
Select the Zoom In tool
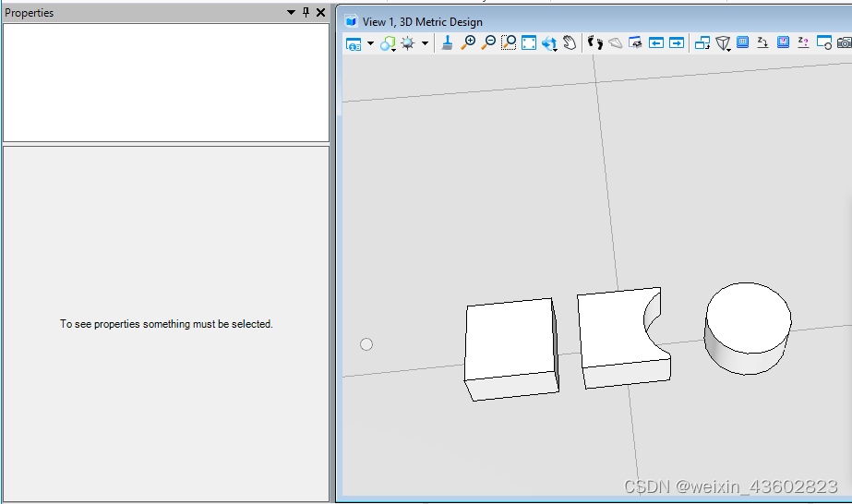point(468,42)
